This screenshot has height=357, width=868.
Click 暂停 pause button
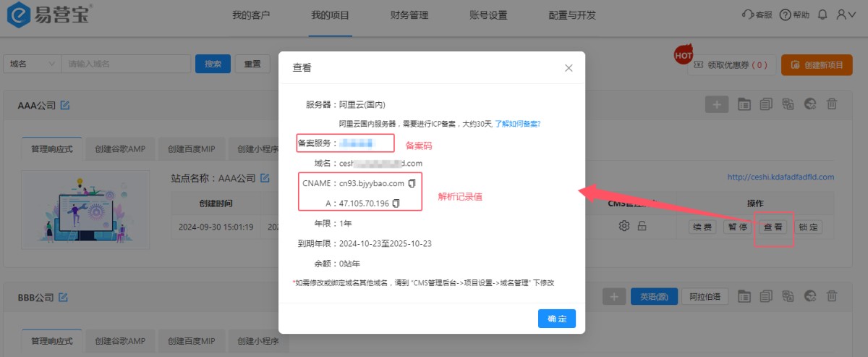pos(738,227)
